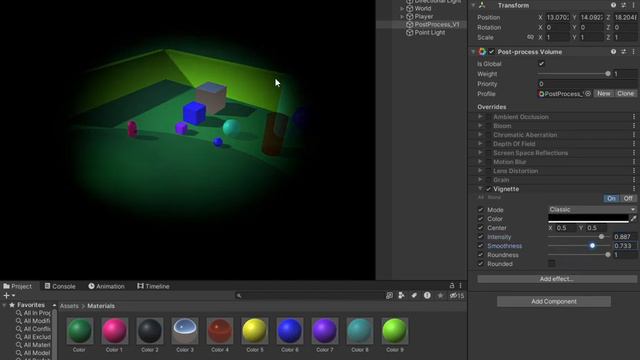Click the Project panel lock icon
This screenshot has width=640, height=360.
[452, 286]
